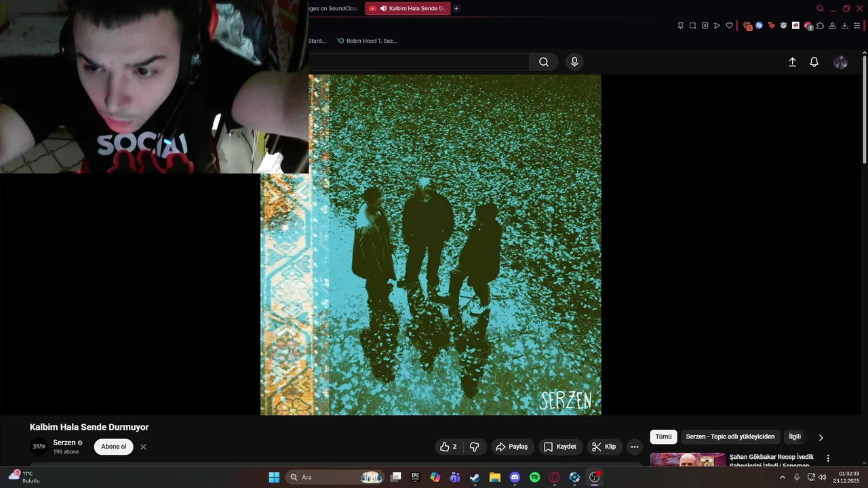Screen dimensions: 868x488
Task: Open the browser profile account icon
Action: pos(832,26)
